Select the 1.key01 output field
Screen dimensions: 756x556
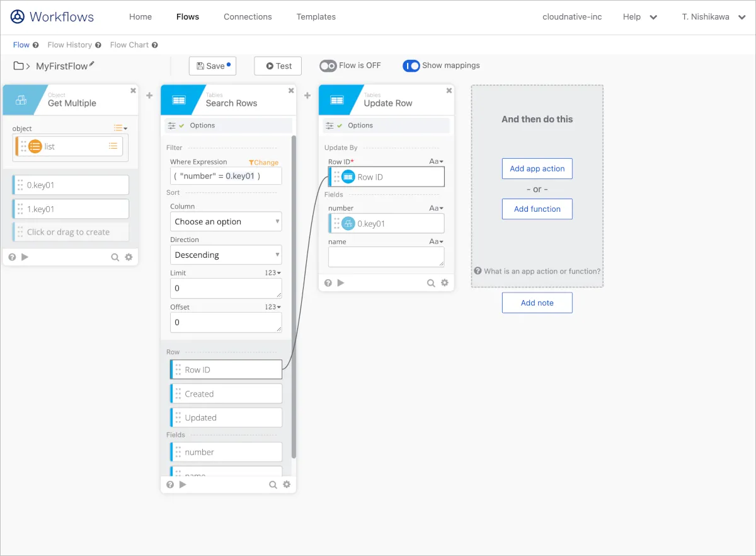tap(71, 209)
